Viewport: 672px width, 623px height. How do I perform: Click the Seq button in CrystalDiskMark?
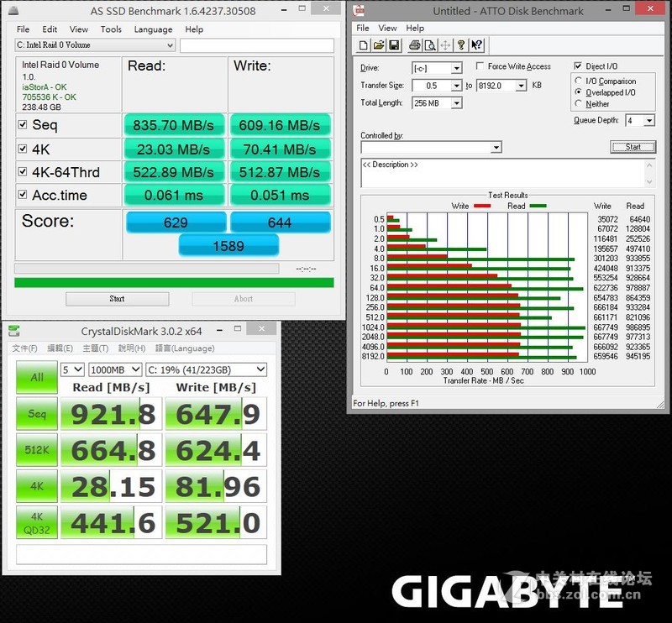coord(37,414)
